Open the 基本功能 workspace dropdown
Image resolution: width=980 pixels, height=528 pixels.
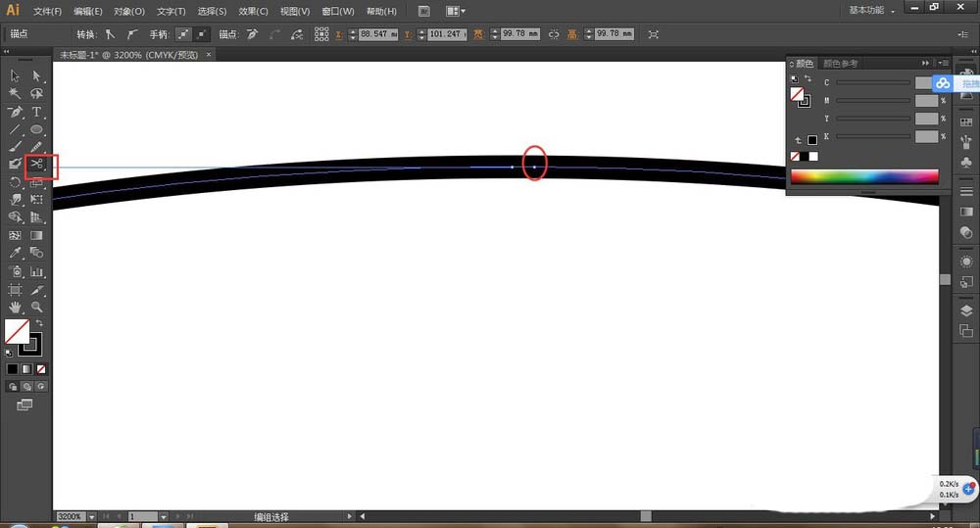point(871,11)
